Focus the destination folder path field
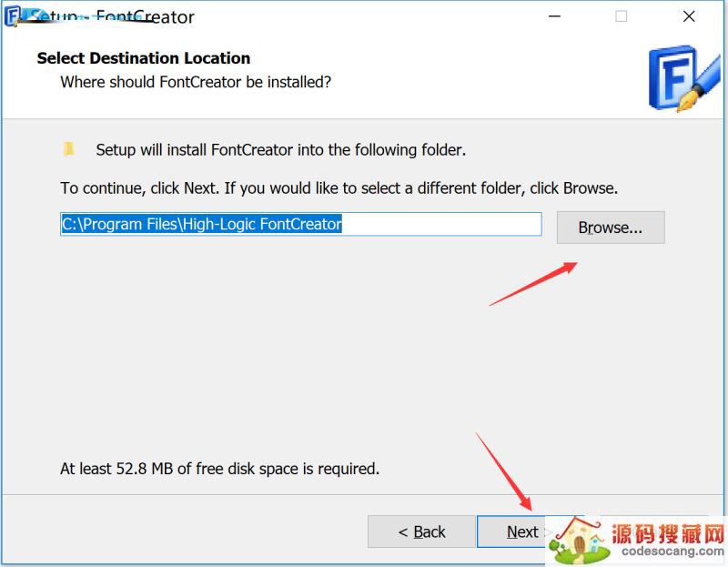The image size is (728, 567). (300, 224)
